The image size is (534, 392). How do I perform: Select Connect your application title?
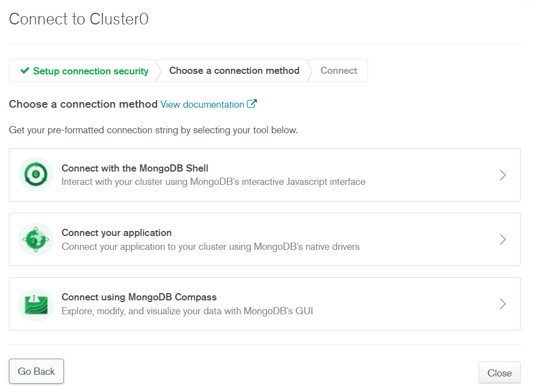(x=117, y=233)
